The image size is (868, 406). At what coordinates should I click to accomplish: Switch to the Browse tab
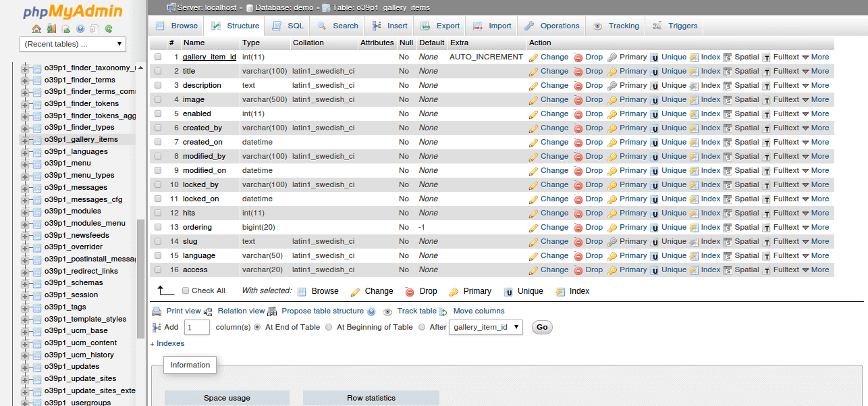click(177, 26)
